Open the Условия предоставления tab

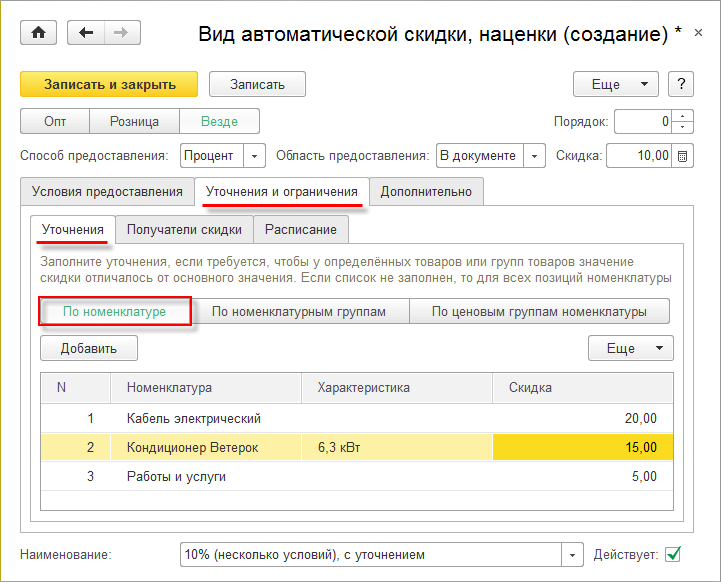[x=107, y=191]
